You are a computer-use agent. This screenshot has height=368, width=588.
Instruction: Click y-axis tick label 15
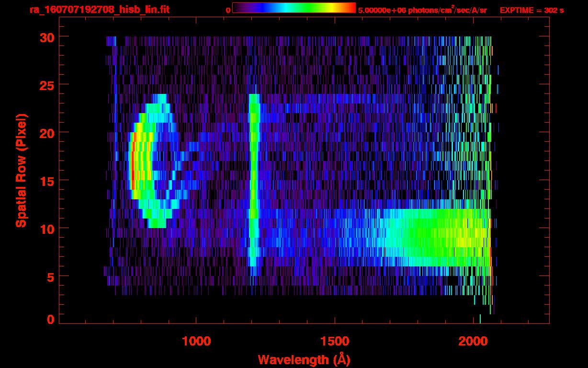pos(46,181)
